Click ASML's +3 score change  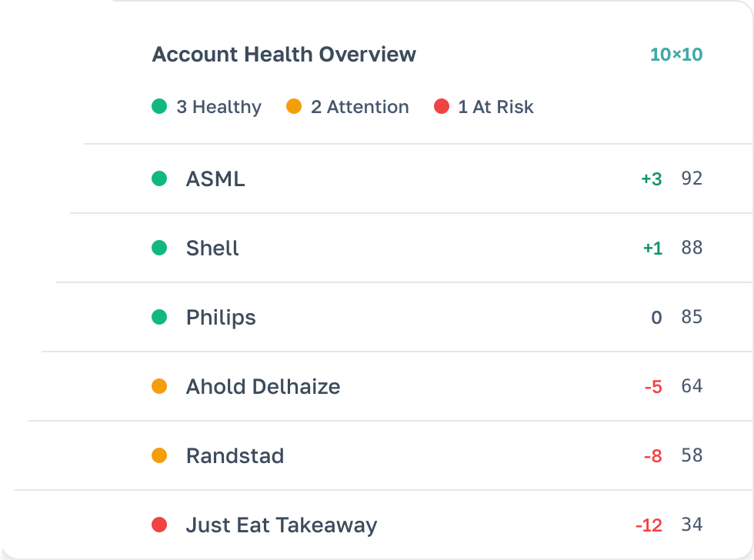click(x=652, y=179)
